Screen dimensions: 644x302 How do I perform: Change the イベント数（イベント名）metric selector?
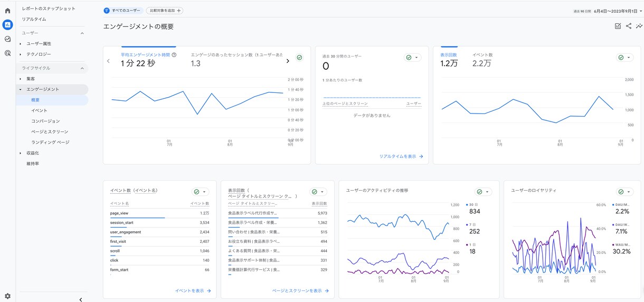tap(134, 191)
